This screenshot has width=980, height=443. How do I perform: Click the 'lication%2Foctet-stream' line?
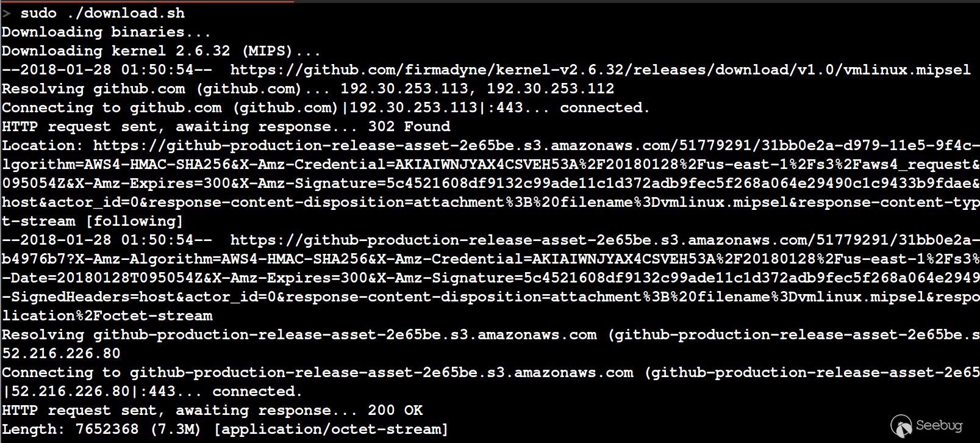pos(107,315)
